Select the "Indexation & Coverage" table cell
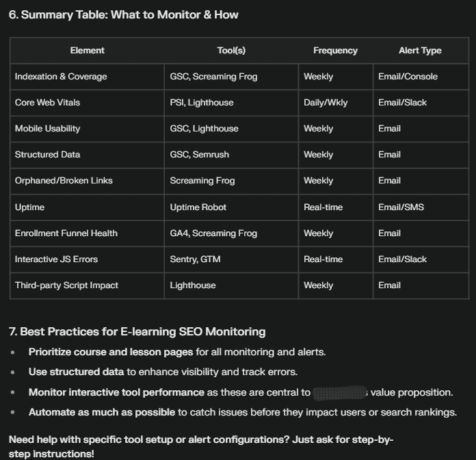This screenshot has height=460, width=476. click(x=61, y=77)
